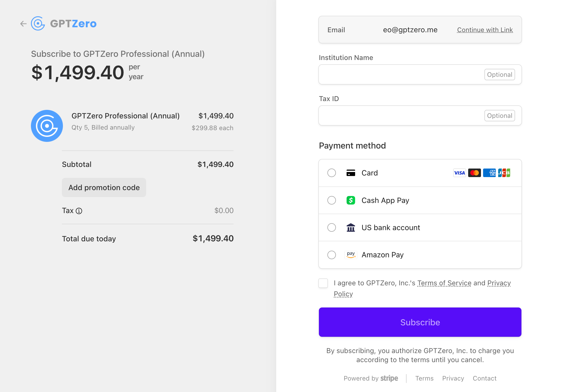Click the Payment method heading

pyautogui.click(x=352, y=146)
